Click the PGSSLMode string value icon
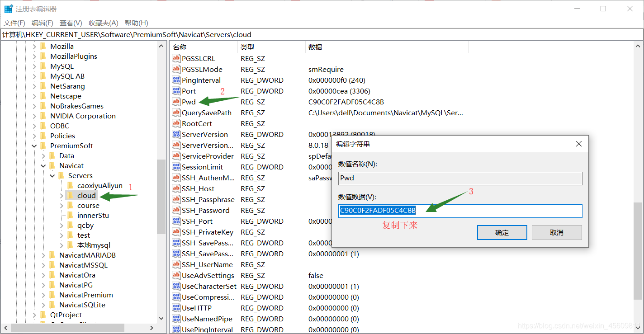 [x=176, y=69]
